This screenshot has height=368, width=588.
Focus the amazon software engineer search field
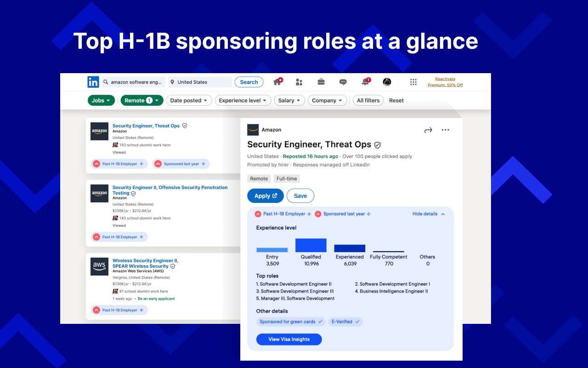point(133,82)
